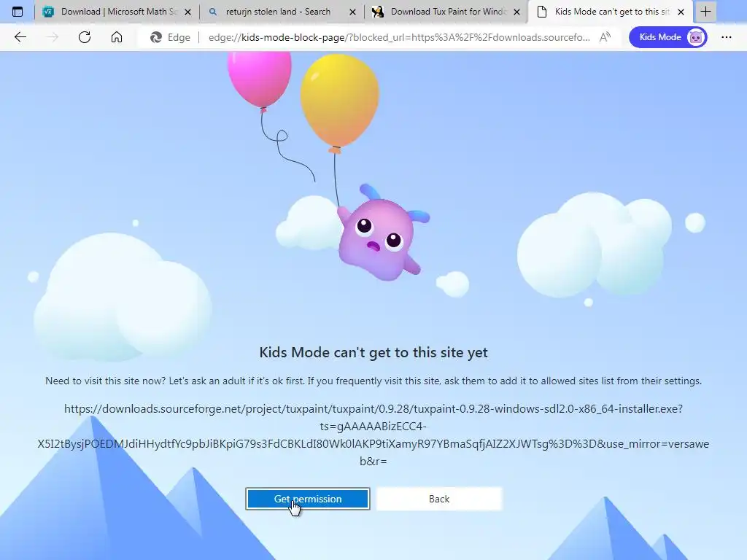Click the Edge logo in address bar
Viewport: 747px width, 560px height.
156,37
